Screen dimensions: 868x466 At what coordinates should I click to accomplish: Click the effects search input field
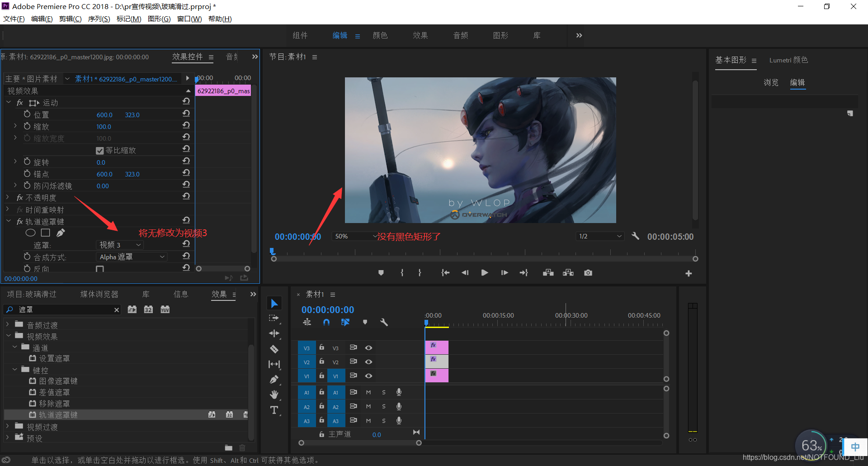(63, 310)
